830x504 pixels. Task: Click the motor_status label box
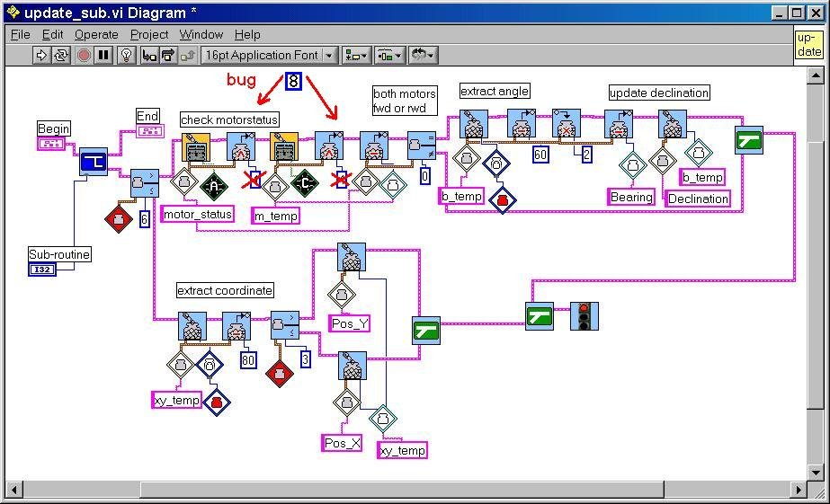pyautogui.click(x=198, y=214)
